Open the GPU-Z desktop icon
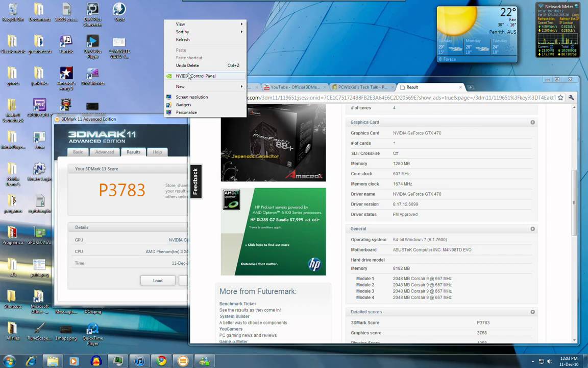 click(39, 235)
